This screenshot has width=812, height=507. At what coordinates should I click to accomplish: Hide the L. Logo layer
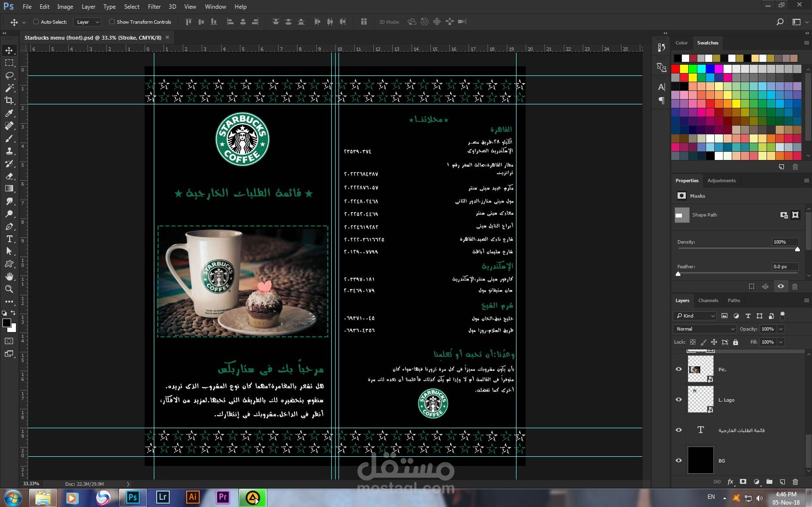[x=679, y=400]
